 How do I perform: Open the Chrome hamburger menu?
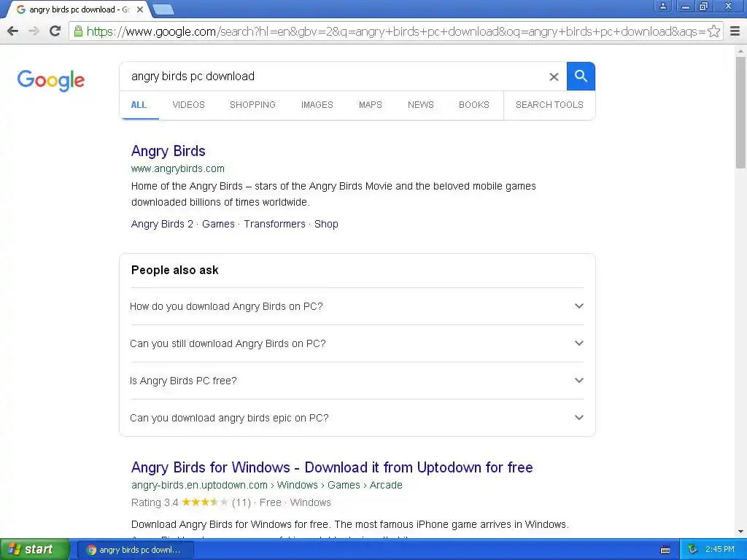coord(735,31)
